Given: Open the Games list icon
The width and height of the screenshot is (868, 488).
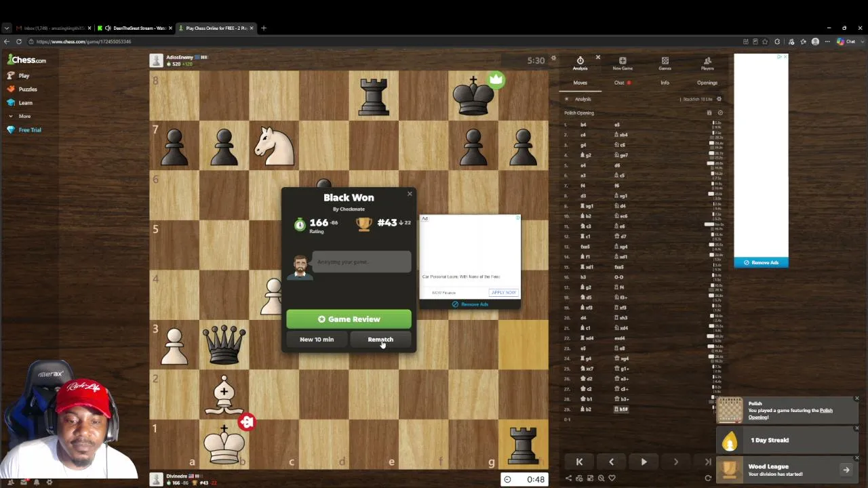Looking at the screenshot, I should click(665, 63).
